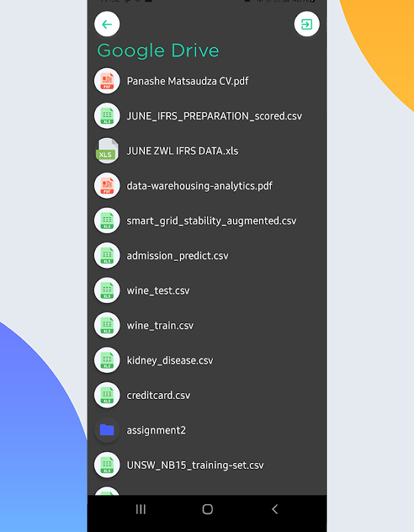Tap Android navigation back chevron
Viewport: 414px width, 532px height.
275,509
